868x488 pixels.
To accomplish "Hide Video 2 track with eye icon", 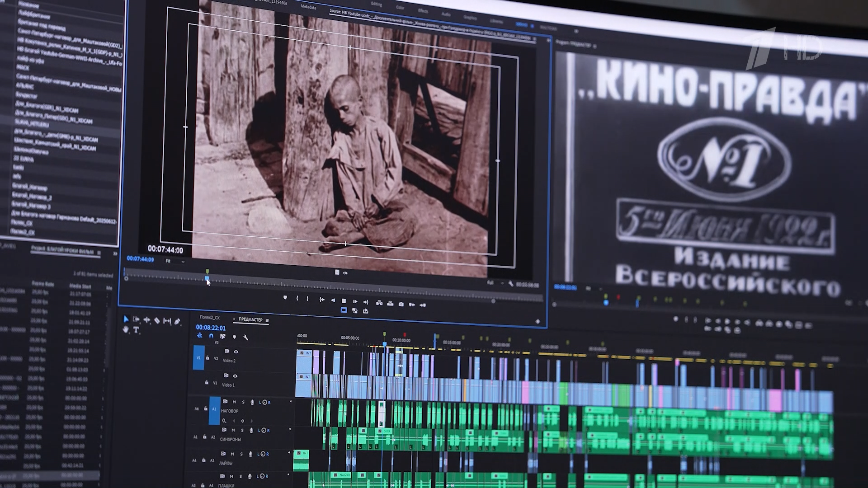I will point(236,352).
